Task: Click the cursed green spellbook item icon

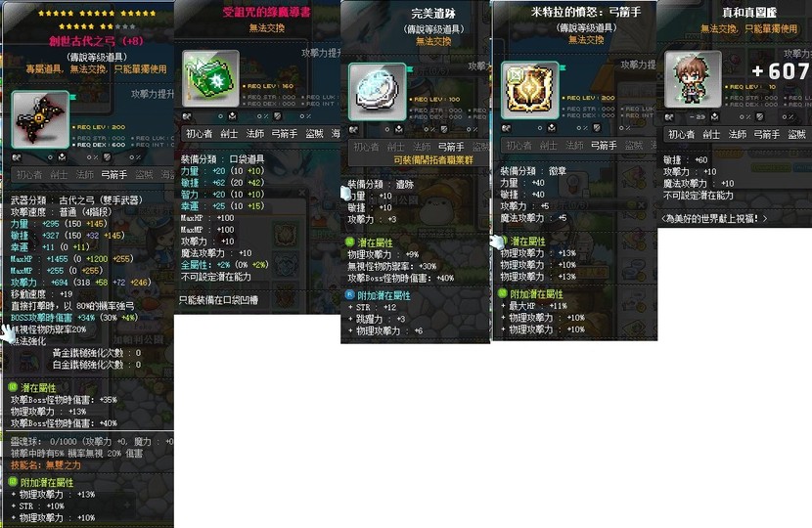Action: pos(210,78)
